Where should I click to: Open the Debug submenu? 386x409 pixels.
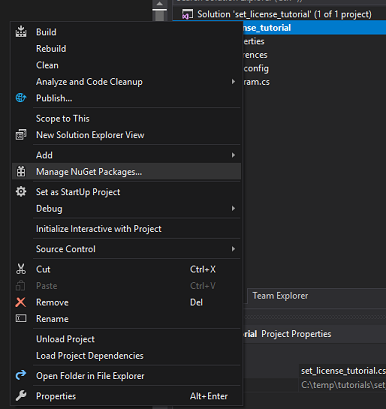pos(126,209)
